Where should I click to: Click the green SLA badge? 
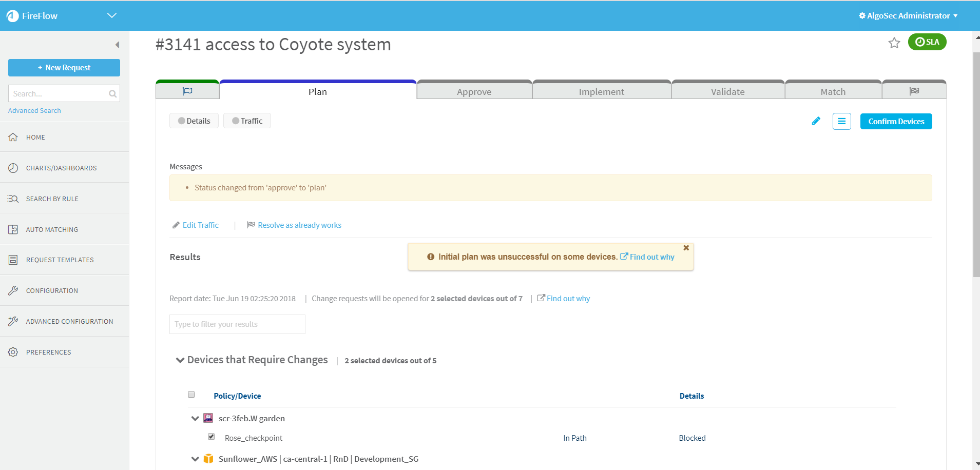pyautogui.click(x=927, y=42)
